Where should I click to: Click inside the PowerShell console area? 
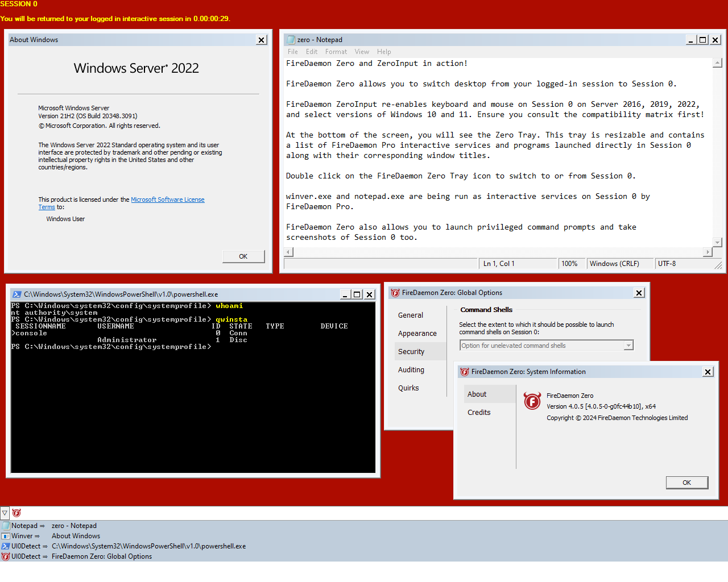pyautogui.click(x=193, y=387)
